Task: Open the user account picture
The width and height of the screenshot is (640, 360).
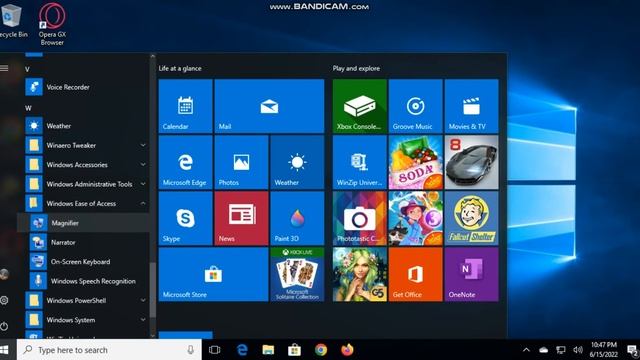Action: point(4,274)
